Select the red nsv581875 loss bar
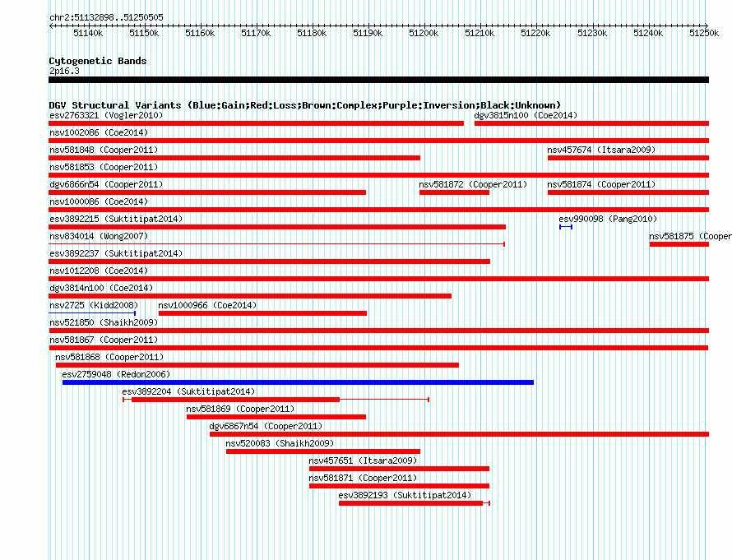 679,244
